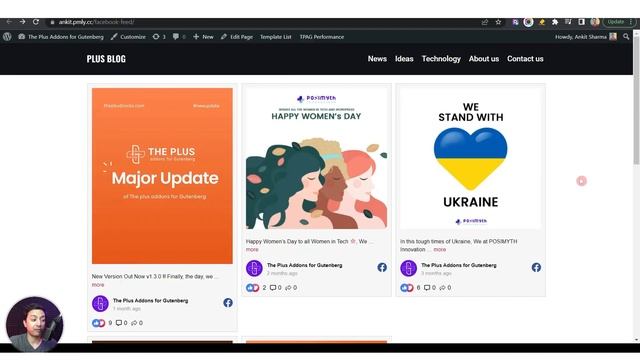Viewport: 640px width, 360px height.
Task: Reload the page with the refresh icon
Action: [36, 22]
